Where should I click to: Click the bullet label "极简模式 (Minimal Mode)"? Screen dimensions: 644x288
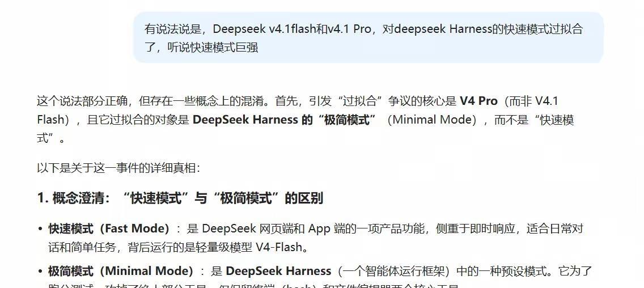(121, 271)
